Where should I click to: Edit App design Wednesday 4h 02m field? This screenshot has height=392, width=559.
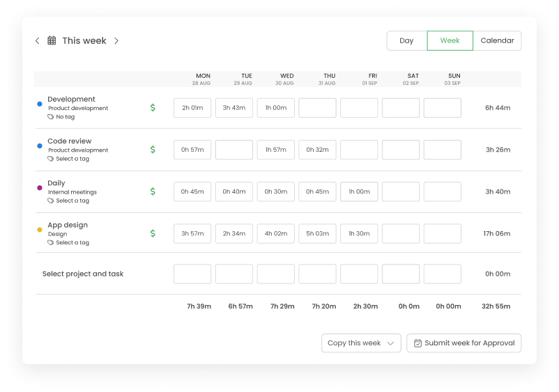point(275,233)
